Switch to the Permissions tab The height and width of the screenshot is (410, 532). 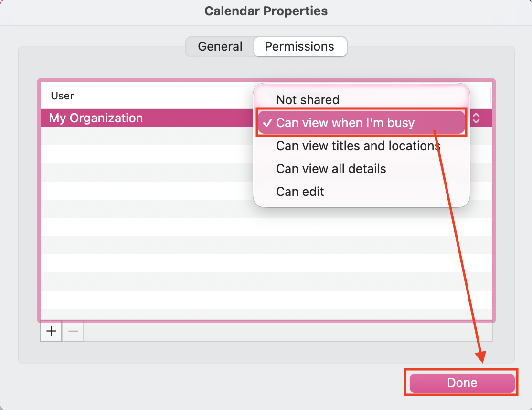(300, 46)
